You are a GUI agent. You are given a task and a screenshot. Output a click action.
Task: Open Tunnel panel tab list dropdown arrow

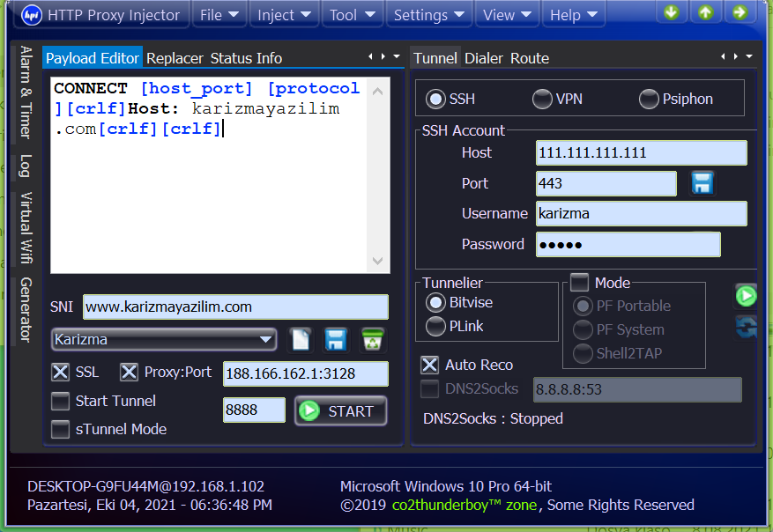pos(749,56)
